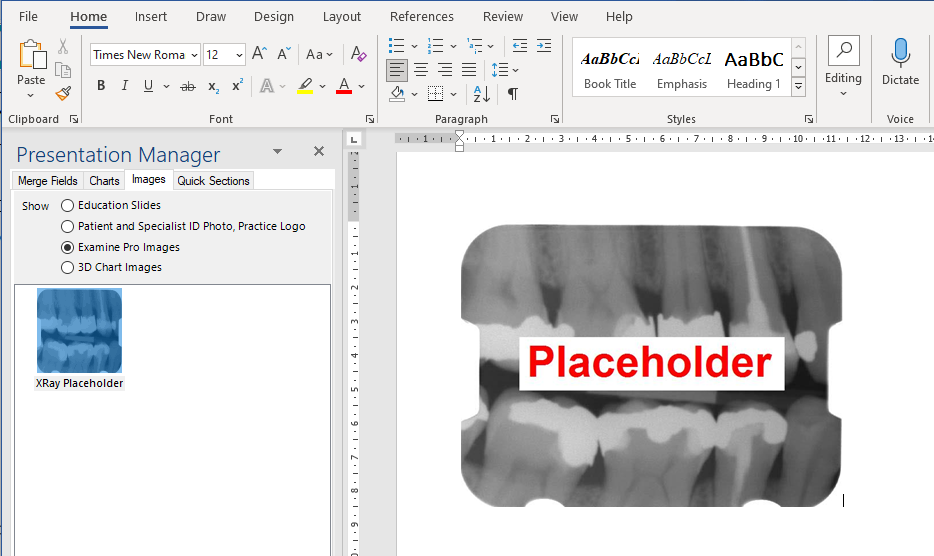Switch to the Quick Sections tab
The height and width of the screenshot is (556, 934).
tap(213, 181)
